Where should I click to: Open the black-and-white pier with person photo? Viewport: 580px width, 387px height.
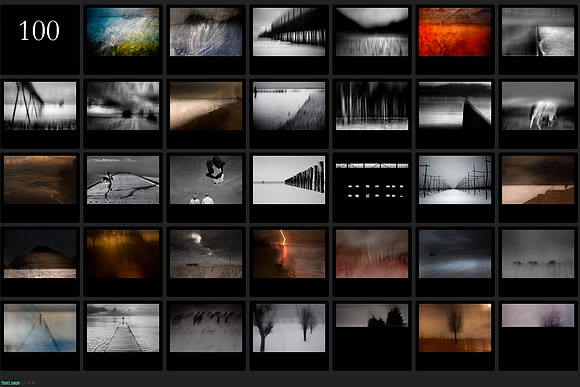coord(123,328)
